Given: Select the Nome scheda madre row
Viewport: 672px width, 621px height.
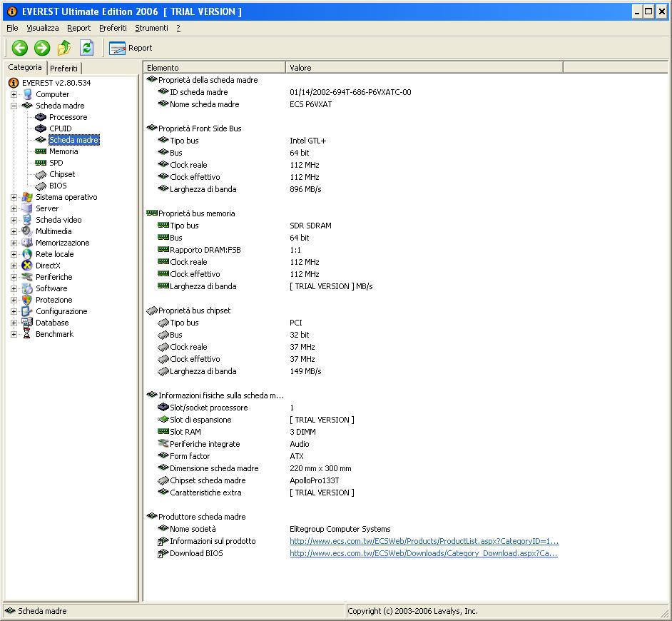Looking at the screenshot, I should click(204, 104).
